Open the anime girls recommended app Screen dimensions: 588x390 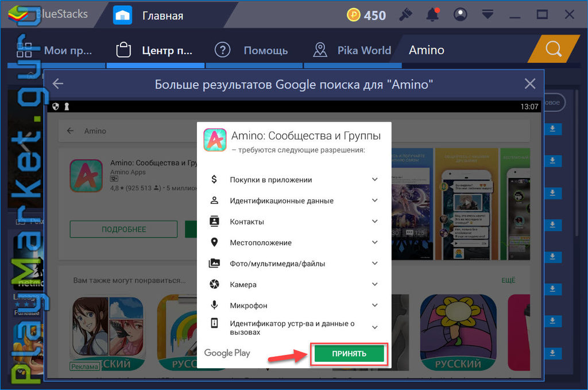pos(107,333)
